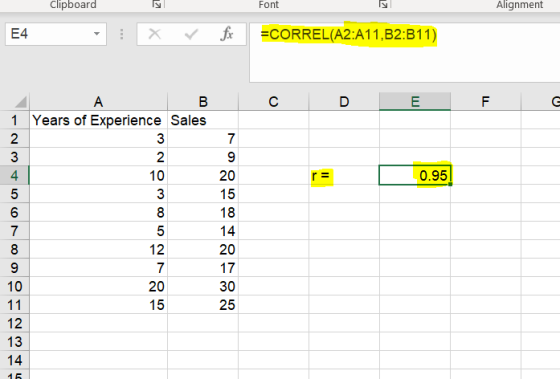Select cell B4 containing 20

pos(203,175)
